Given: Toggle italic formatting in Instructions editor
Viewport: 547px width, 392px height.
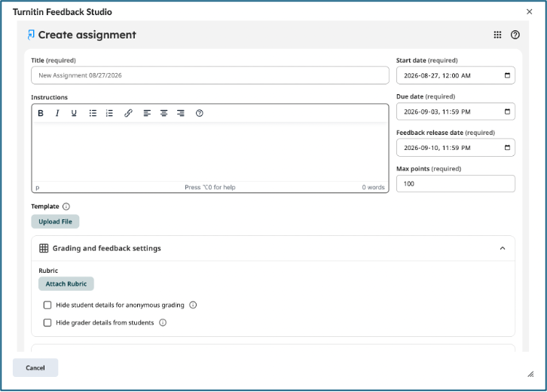Looking at the screenshot, I should 57,113.
